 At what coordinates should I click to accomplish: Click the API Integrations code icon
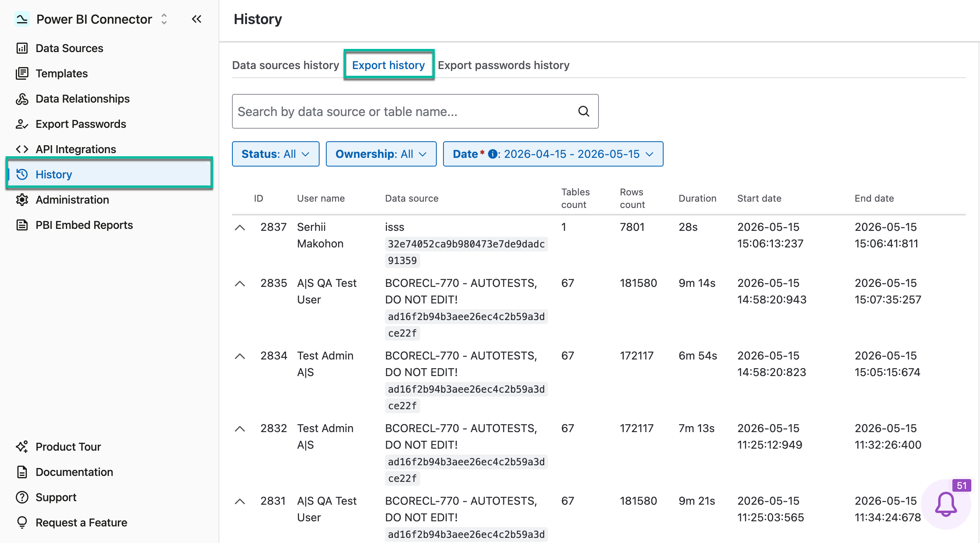[22, 149]
